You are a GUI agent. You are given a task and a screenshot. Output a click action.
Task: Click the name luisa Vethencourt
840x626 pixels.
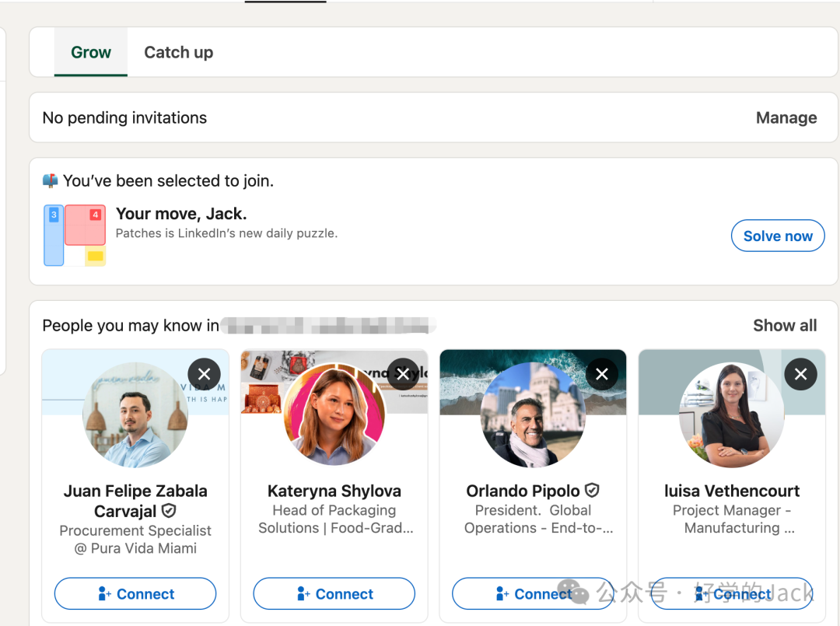pos(732,491)
